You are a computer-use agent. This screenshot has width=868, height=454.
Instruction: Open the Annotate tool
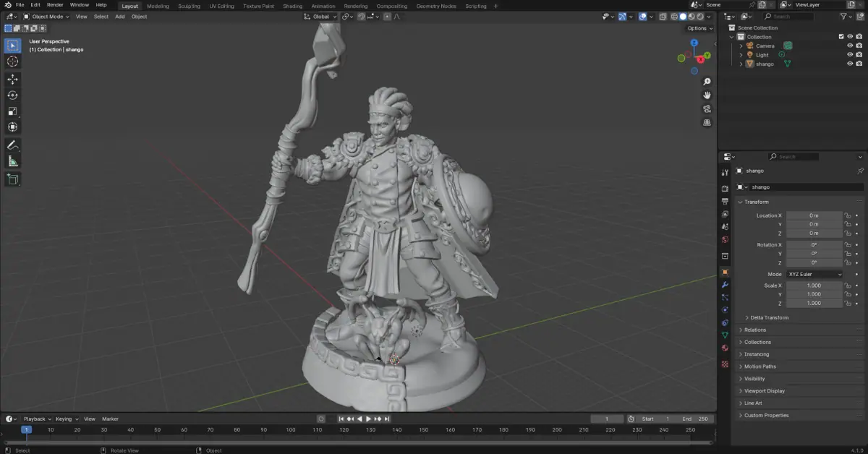point(12,144)
